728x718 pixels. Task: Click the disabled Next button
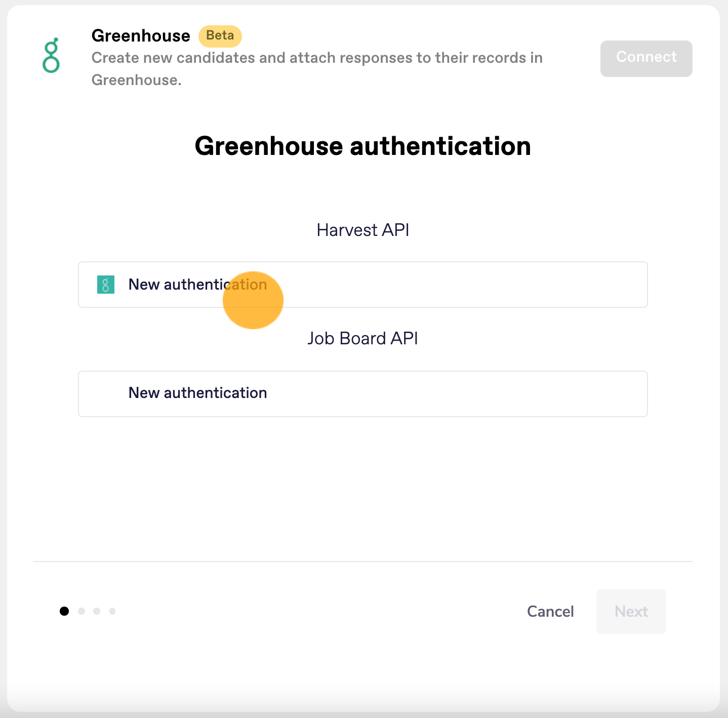click(x=631, y=612)
